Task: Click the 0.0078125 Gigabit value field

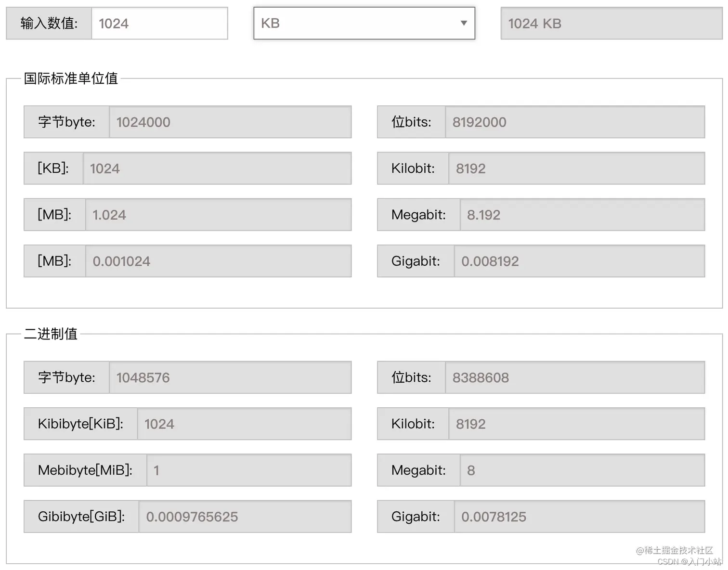Action: coord(579,517)
